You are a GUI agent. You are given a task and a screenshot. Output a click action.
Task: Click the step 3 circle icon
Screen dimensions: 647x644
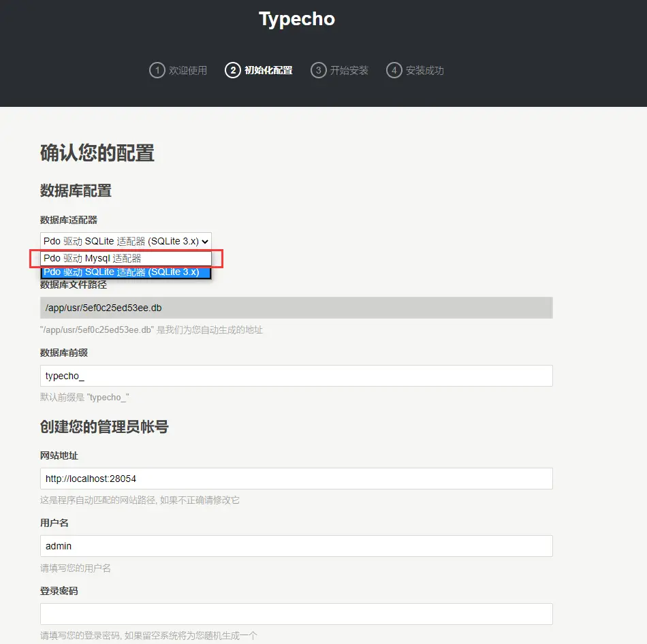318,70
